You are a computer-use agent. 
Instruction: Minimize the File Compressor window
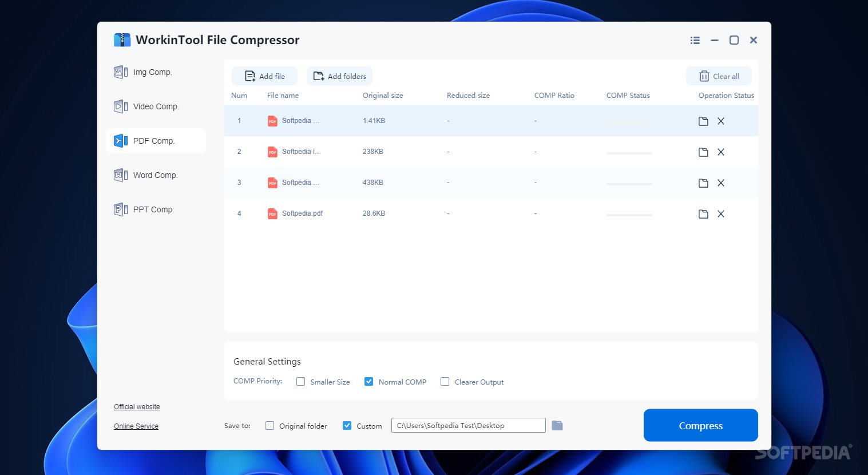(x=715, y=40)
